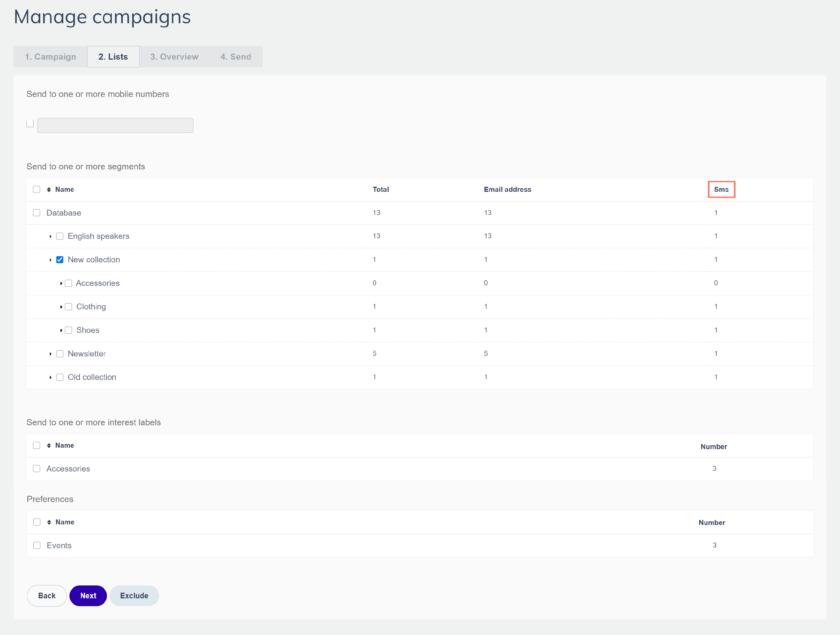This screenshot has height=635, width=840.
Task: Go to the 1. Campaign tab
Action: (x=50, y=57)
